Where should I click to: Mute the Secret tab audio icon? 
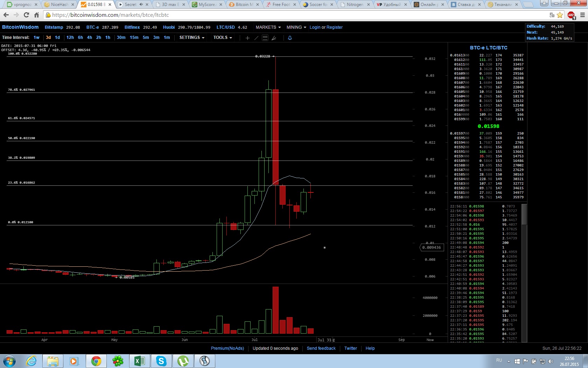coord(141,5)
